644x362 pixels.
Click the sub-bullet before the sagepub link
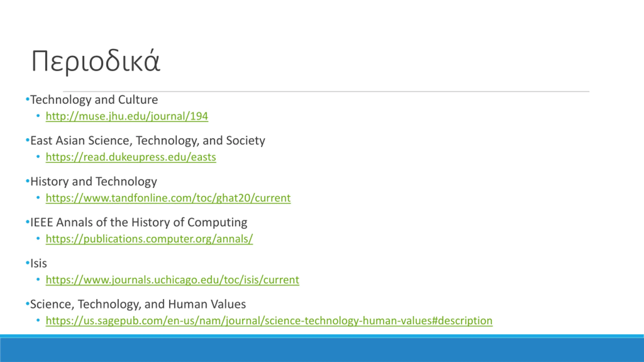38,320
